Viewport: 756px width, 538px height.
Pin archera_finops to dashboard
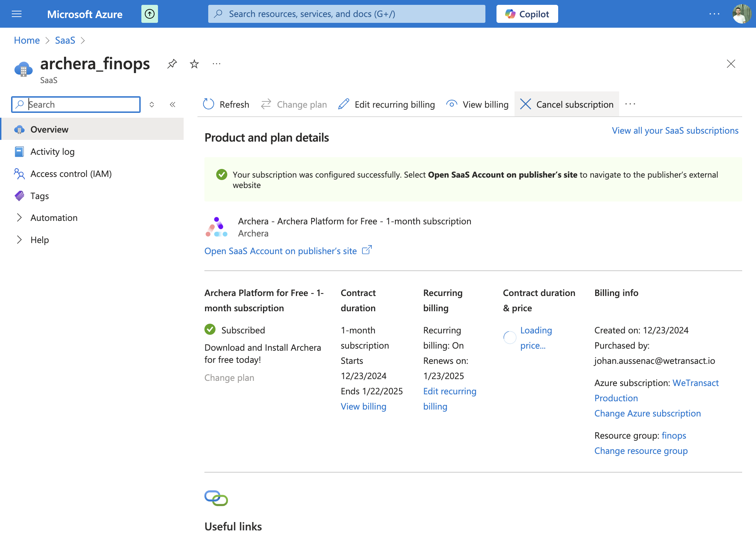pos(172,64)
